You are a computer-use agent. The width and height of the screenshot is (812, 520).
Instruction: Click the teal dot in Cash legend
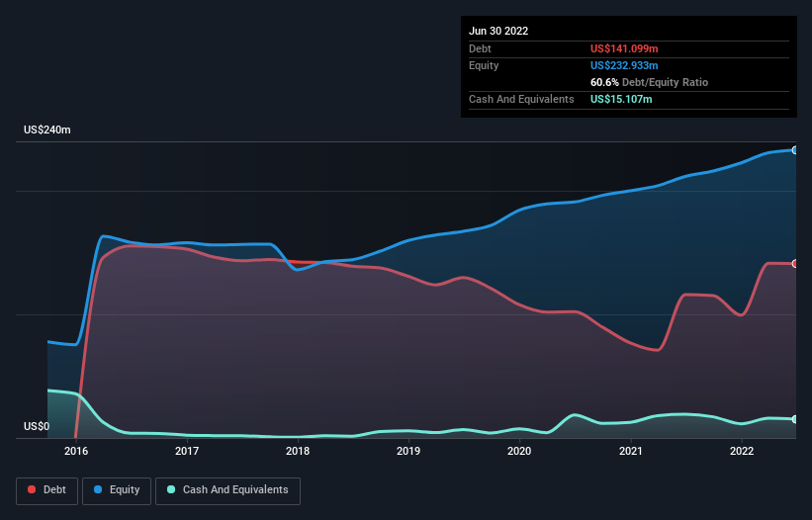pyautogui.click(x=171, y=489)
